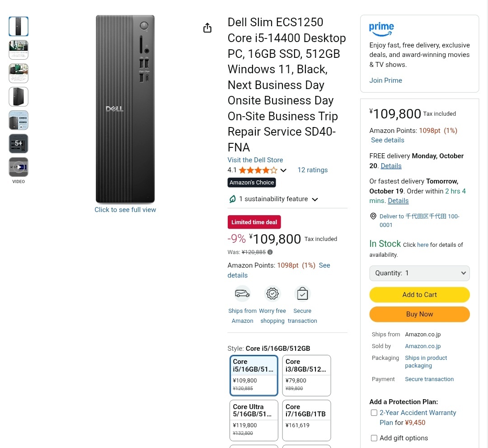Click the delivery location pin icon
This screenshot has height=448, width=488.
373,217
